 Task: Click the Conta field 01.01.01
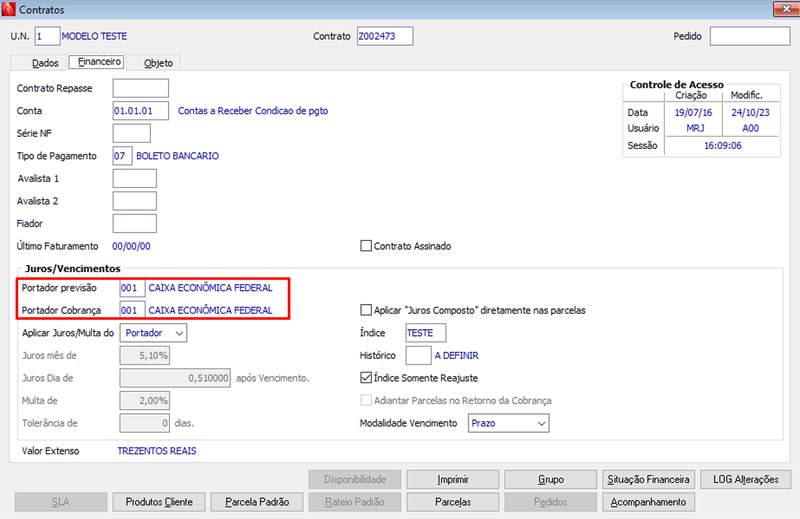pos(140,111)
